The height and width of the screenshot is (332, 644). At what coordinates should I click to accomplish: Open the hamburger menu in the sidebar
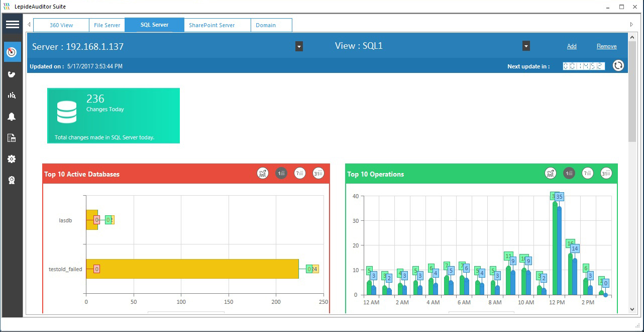(x=12, y=24)
